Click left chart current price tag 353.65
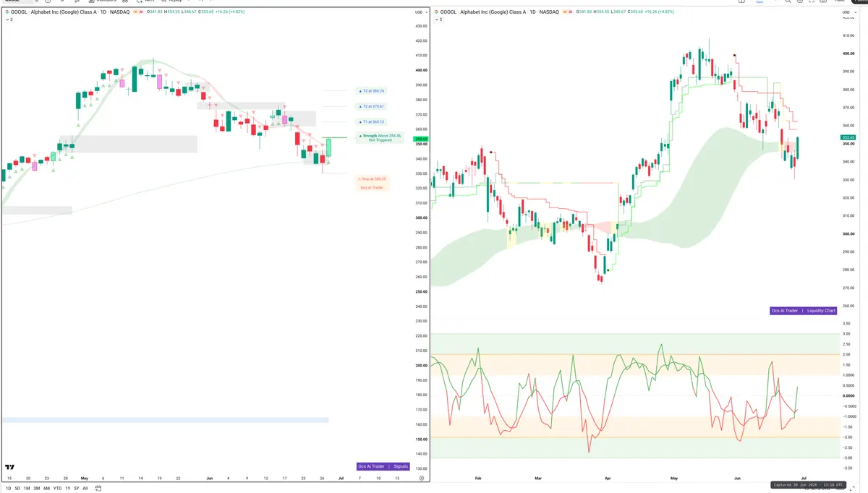This screenshot has width=868, height=493. click(420, 139)
